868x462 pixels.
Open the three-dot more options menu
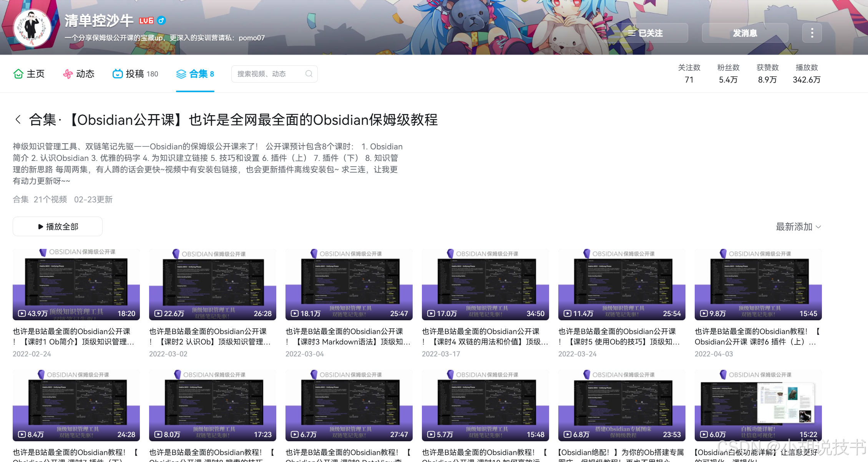[x=812, y=33]
